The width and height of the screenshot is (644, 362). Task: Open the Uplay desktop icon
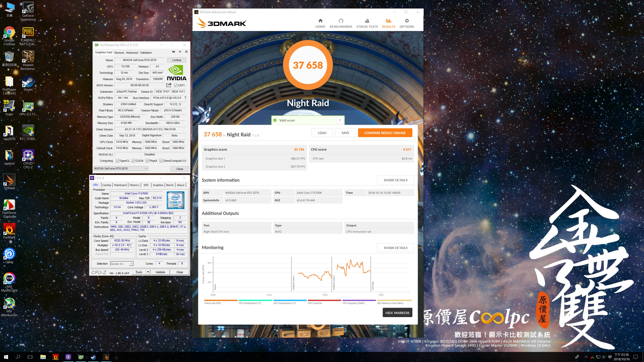(9, 256)
